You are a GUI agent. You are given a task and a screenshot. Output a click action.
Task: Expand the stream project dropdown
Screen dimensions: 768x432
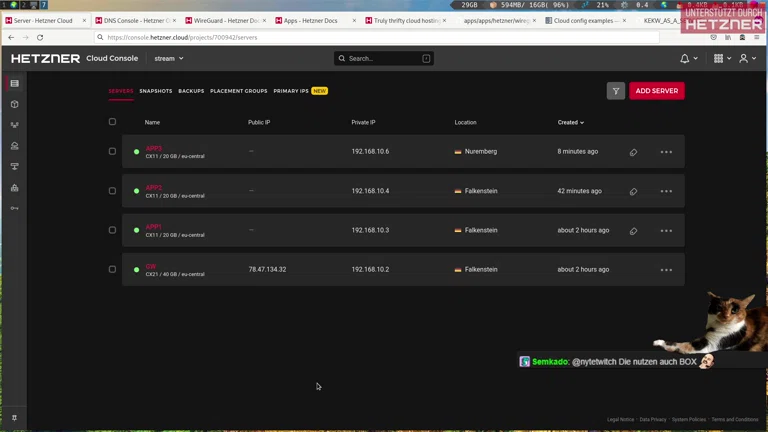168,58
